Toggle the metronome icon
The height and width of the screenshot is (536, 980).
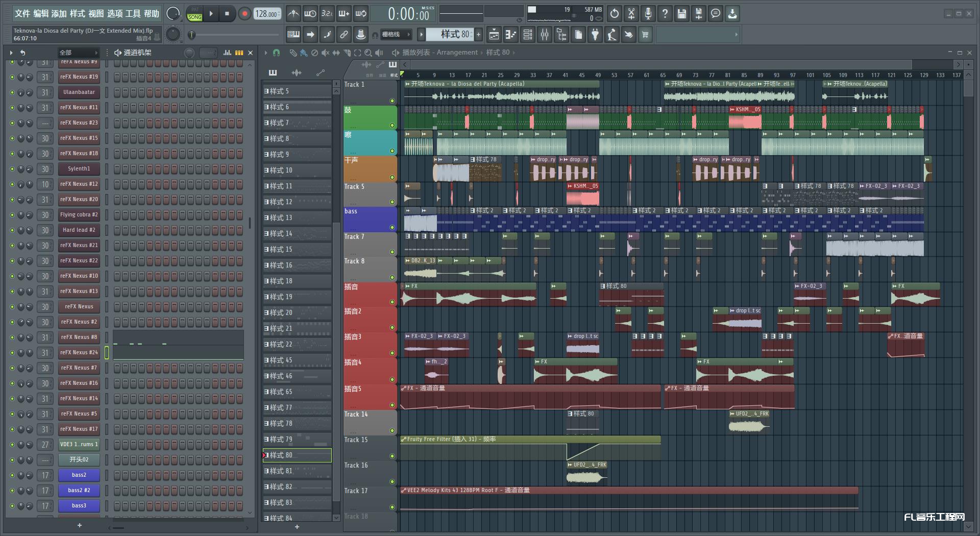coord(293,14)
